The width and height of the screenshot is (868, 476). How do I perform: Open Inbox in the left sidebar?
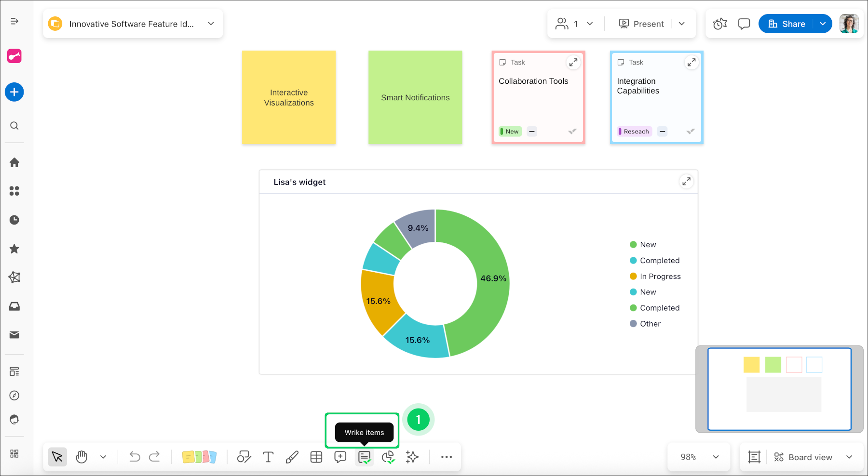click(x=14, y=306)
